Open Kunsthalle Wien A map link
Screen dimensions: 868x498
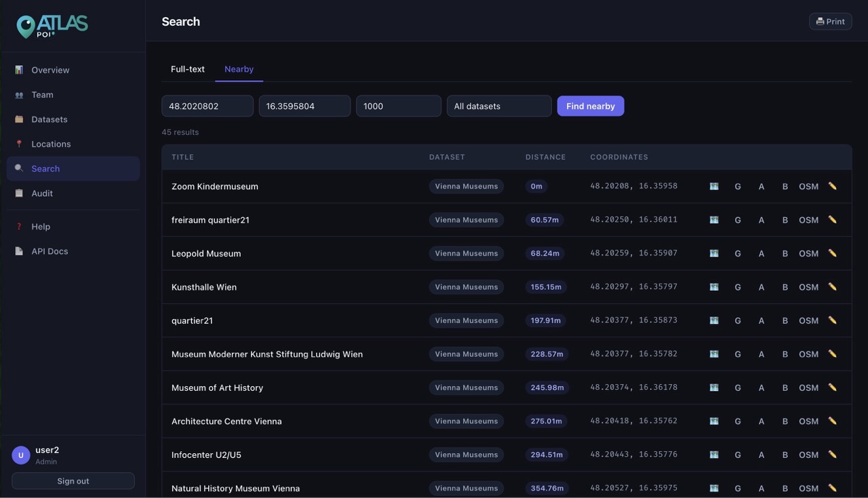pos(762,287)
